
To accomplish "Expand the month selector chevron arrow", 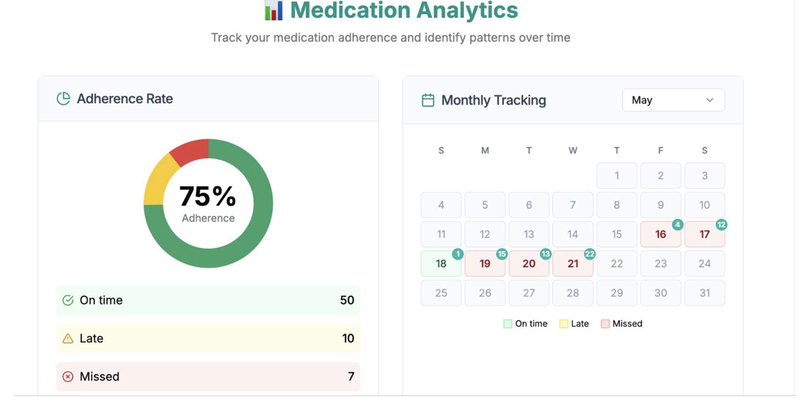I will (x=709, y=100).
